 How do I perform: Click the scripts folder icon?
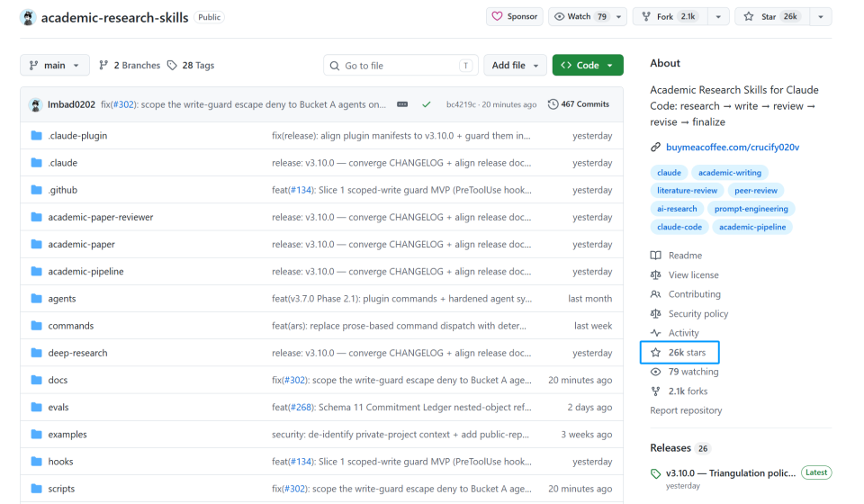tap(36, 488)
